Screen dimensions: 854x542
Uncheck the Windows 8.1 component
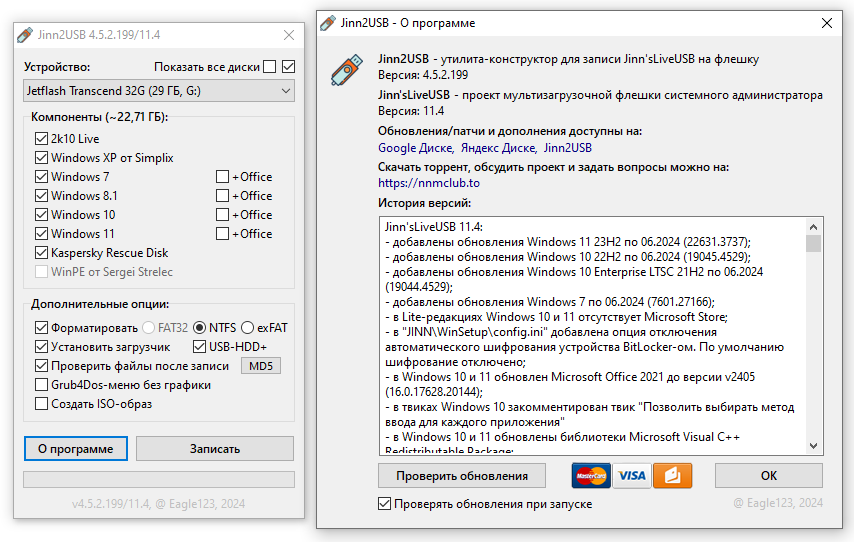tap(41, 196)
